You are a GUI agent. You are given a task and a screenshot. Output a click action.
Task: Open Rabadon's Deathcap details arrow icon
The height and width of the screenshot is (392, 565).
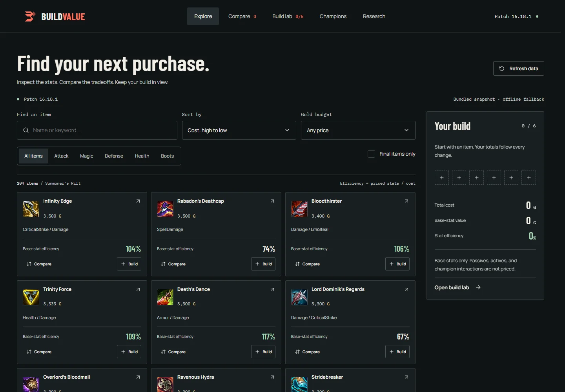point(272,201)
